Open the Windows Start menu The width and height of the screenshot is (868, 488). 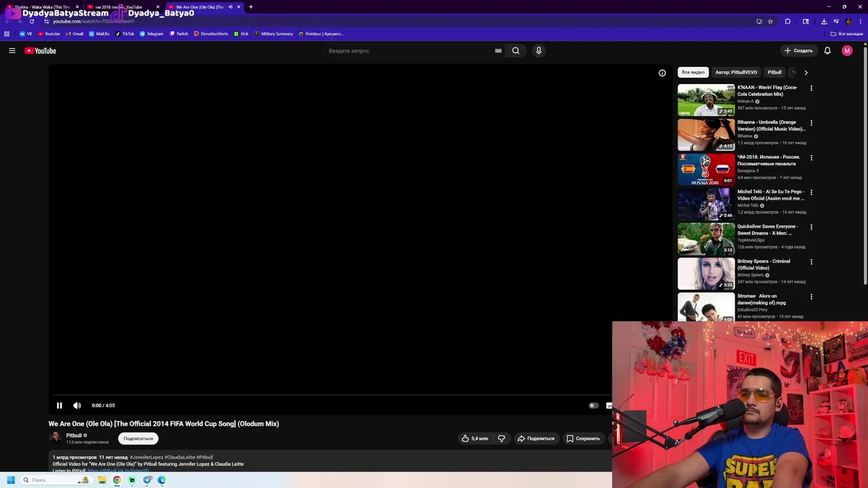pos(11,480)
